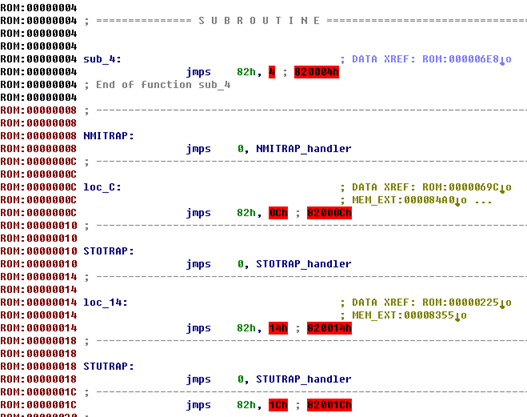Viewport: 527px width, 417px height.
Task: Click 82h operand on 820014h line
Action: pyautogui.click(x=246, y=328)
